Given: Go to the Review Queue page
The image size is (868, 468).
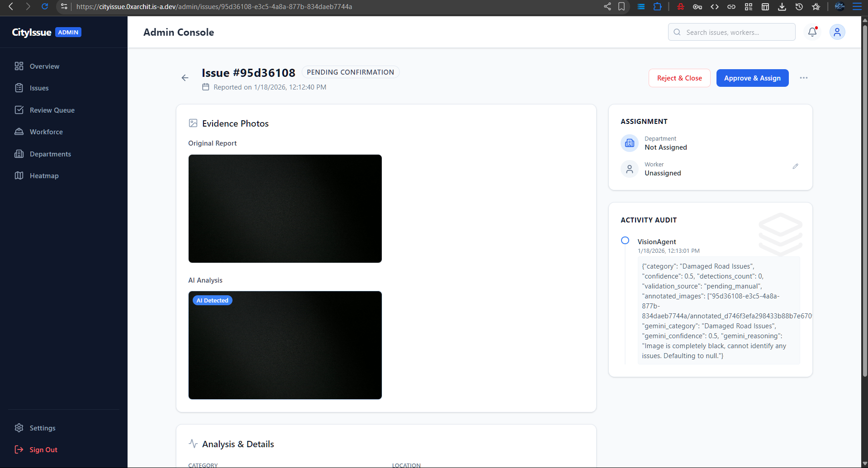Looking at the screenshot, I should (52, 110).
